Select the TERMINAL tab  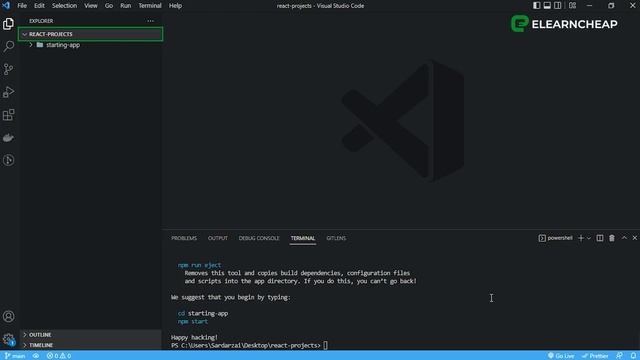coord(303,238)
